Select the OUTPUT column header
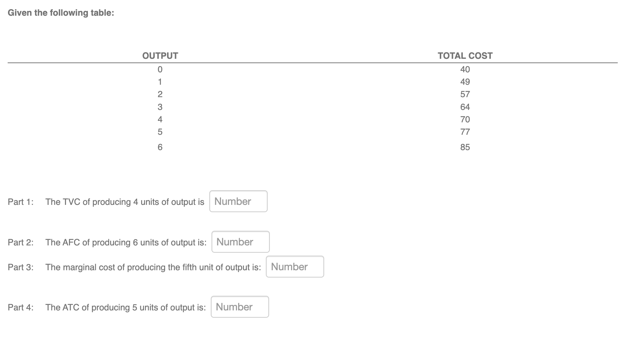Viewport: 644px width, 344px height. point(160,56)
